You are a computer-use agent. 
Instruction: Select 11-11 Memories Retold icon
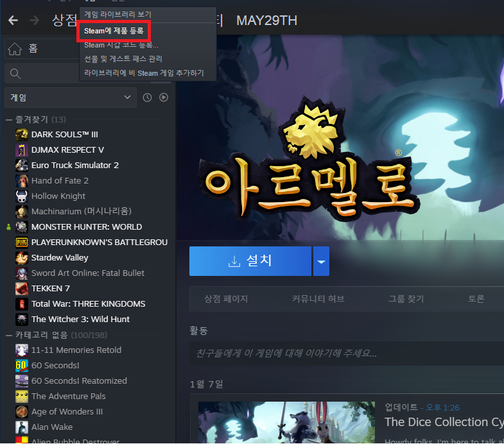tap(22, 350)
